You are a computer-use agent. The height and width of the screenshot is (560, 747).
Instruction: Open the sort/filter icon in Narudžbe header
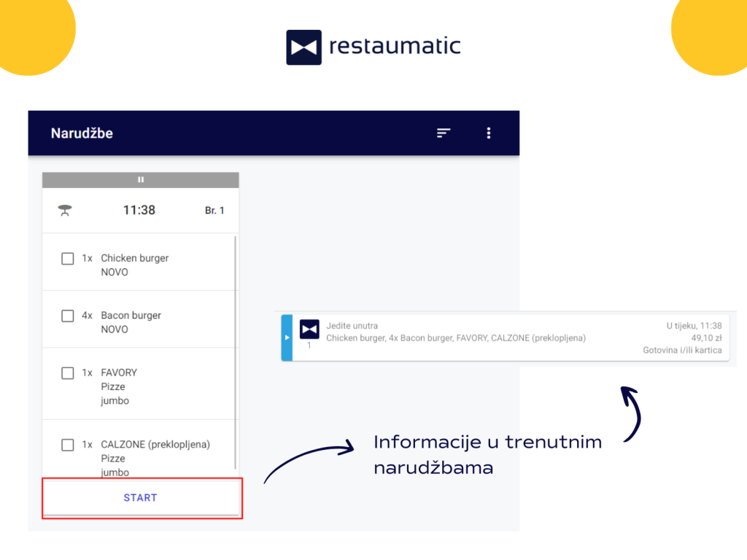click(x=444, y=133)
